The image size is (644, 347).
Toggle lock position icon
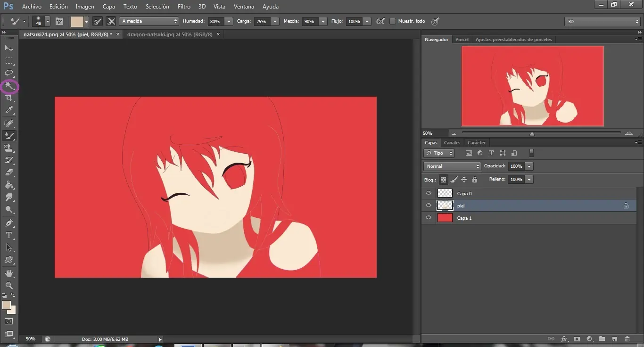coord(464,180)
